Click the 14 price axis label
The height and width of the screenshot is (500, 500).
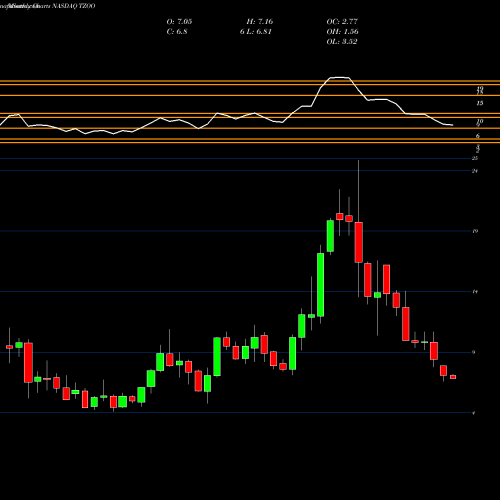tap(475, 292)
